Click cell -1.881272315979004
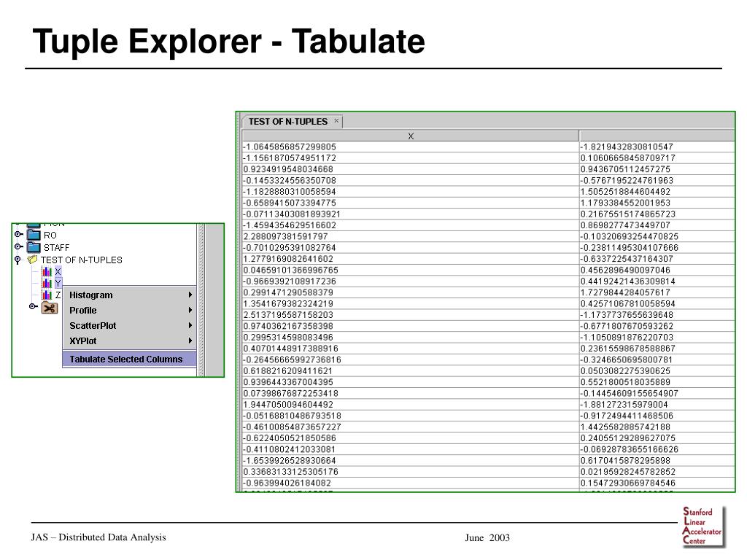Image resolution: width=747 pixels, height=560 pixels. [x=657, y=404]
